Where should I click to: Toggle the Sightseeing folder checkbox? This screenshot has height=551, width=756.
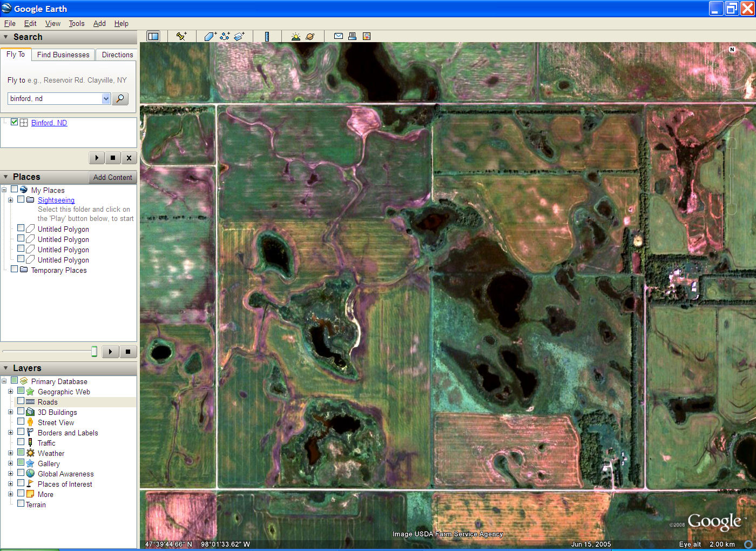point(21,199)
